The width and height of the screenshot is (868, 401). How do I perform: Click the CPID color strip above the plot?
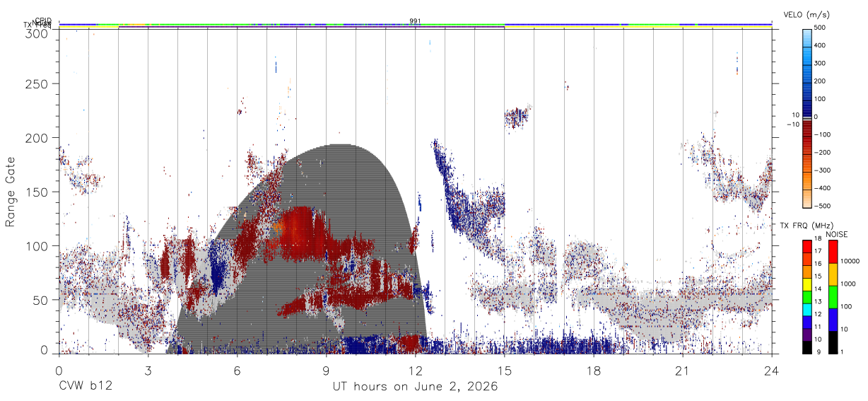pyautogui.click(x=415, y=23)
